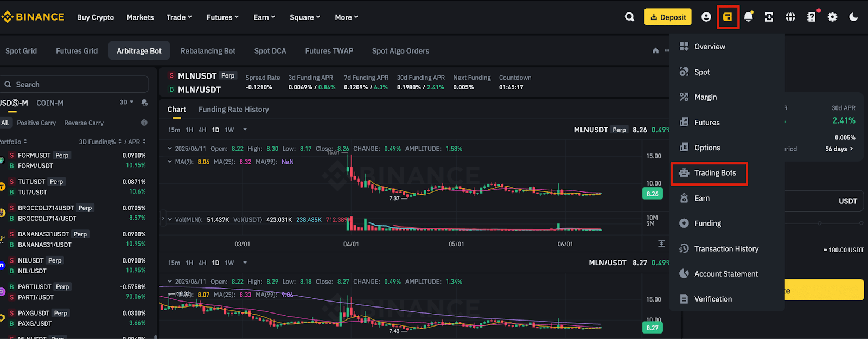Select the 1H interval on the top chart
Image resolution: width=868 pixels, height=339 pixels.
click(189, 130)
